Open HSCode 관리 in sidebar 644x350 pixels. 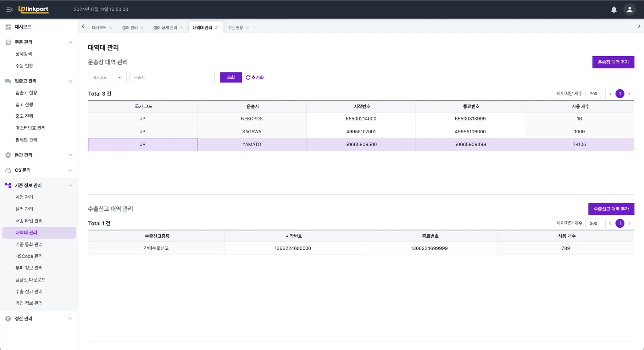(29, 256)
